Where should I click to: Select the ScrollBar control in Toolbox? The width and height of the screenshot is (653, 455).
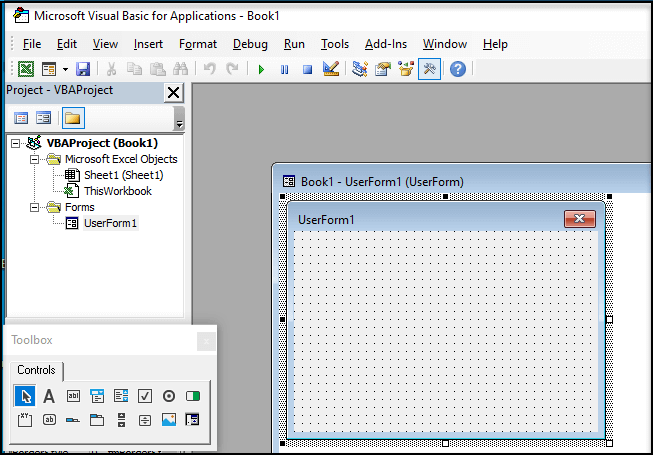click(x=121, y=420)
